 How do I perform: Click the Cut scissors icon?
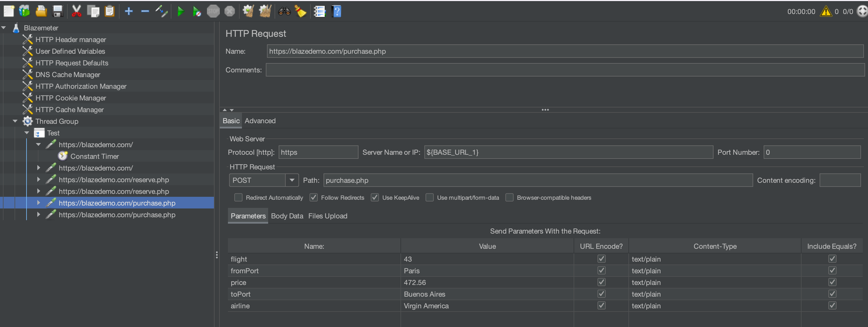click(x=76, y=11)
